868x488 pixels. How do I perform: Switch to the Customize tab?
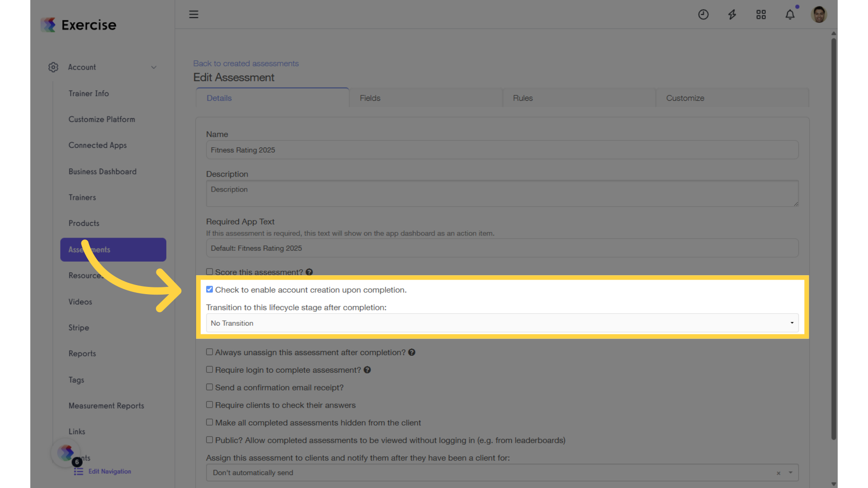click(732, 98)
